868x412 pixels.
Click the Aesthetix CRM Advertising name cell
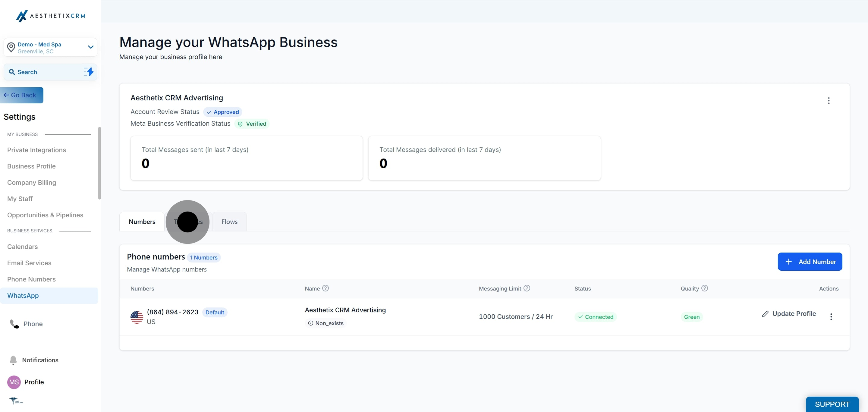[345, 310]
